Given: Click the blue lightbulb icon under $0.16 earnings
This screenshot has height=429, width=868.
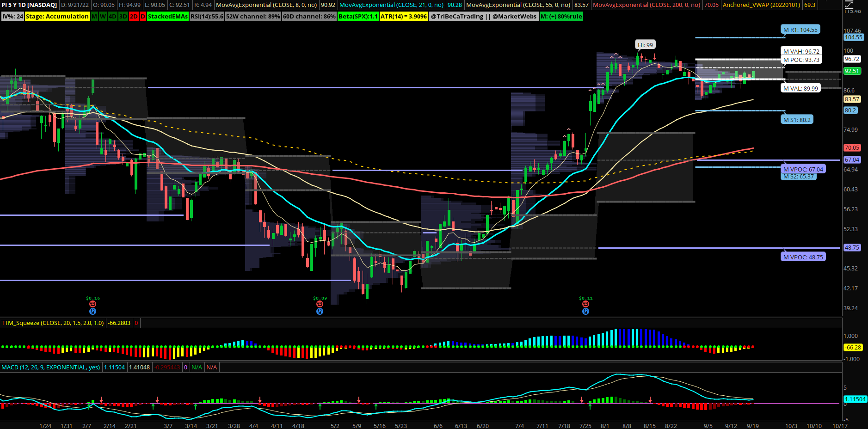Looking at the screenshot, I should click(x=92, y=312).
